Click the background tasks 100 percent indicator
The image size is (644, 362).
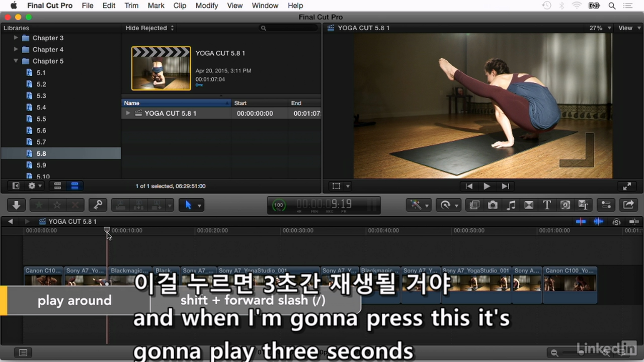[278, 205]
